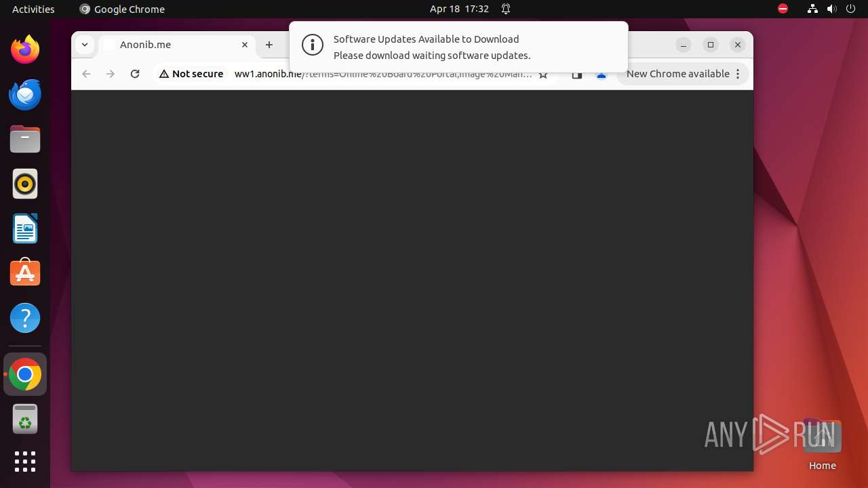
Task: Launch Thunderbird mail from the dock
Action: (25, 94)
